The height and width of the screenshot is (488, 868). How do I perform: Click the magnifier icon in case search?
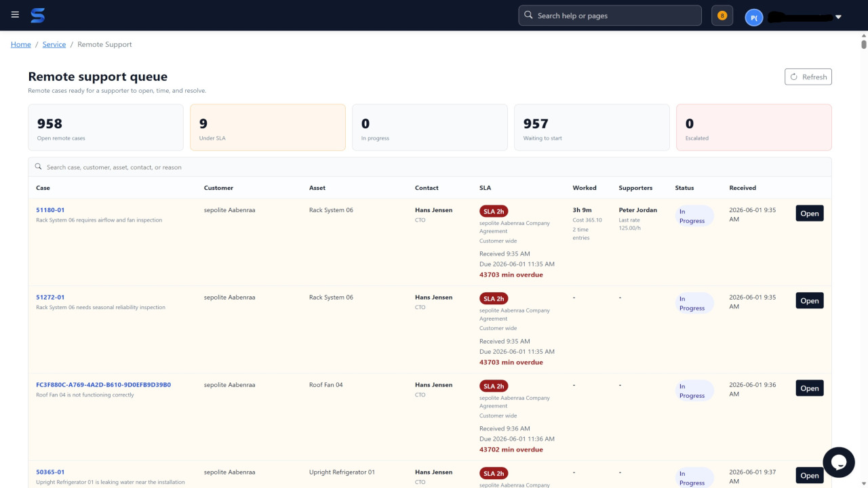pos(39,167)
